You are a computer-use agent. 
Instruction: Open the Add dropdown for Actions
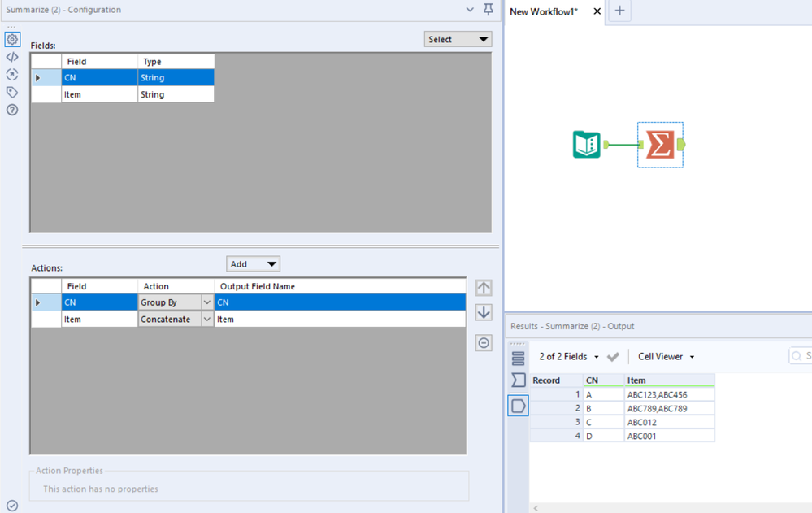pos(254,264)
